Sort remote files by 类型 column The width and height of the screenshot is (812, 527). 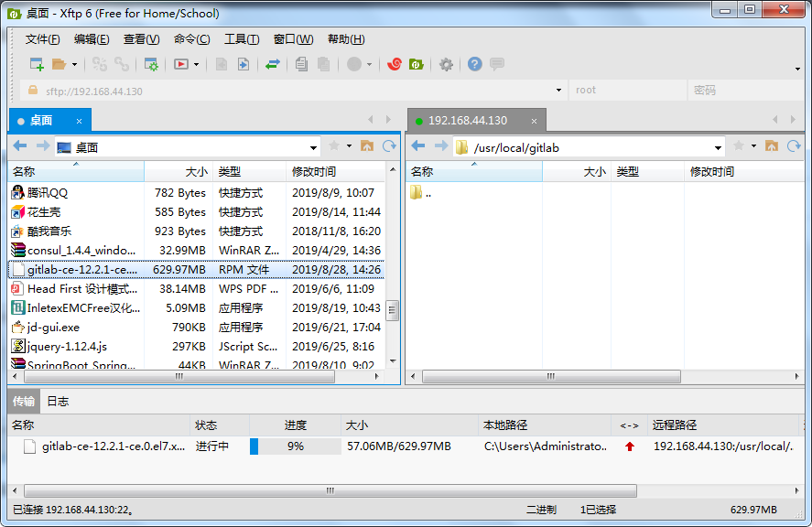(x=648, y=171)
